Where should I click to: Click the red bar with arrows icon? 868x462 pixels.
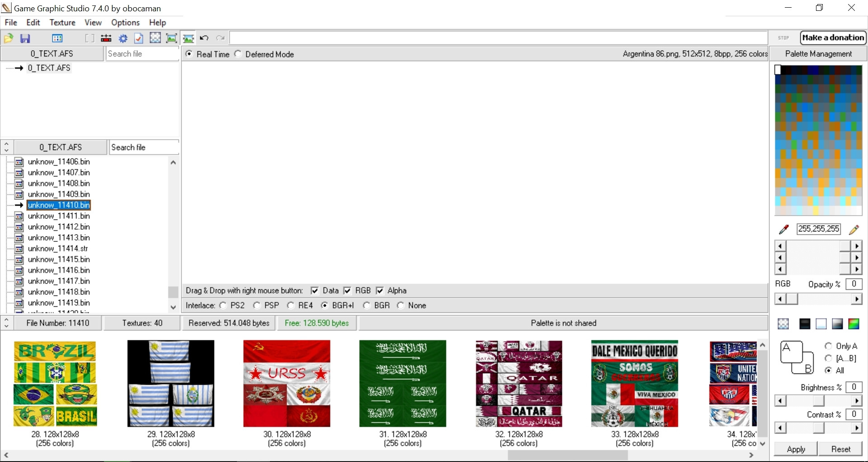(106, 38)
